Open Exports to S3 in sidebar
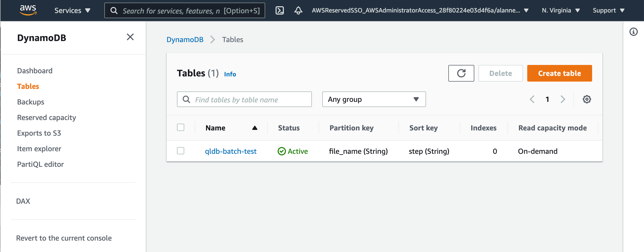 (x=39, y=133)
